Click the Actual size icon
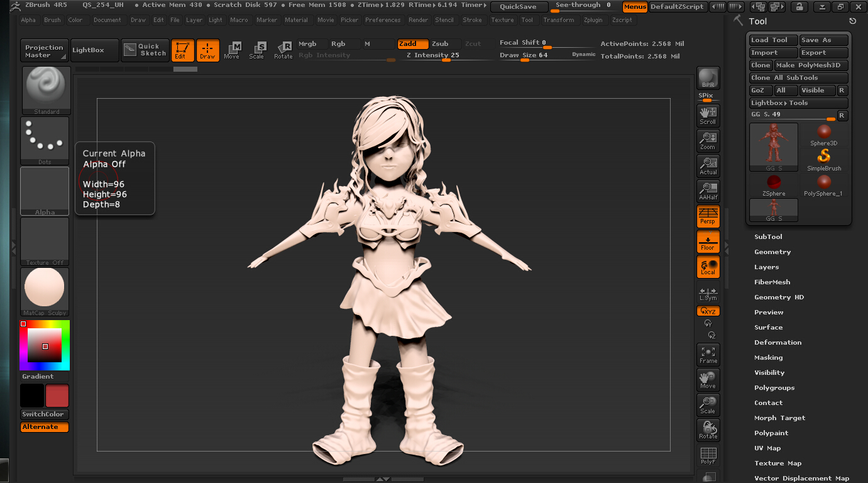Screen dimensions: 868x483 (708, 165)
